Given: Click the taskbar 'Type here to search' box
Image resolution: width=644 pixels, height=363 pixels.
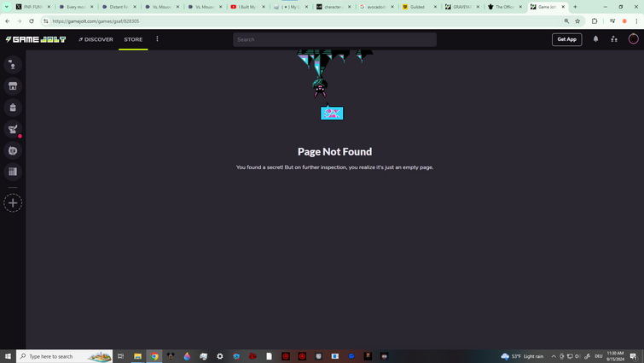Looking at the screenshot, I should 65,356.
